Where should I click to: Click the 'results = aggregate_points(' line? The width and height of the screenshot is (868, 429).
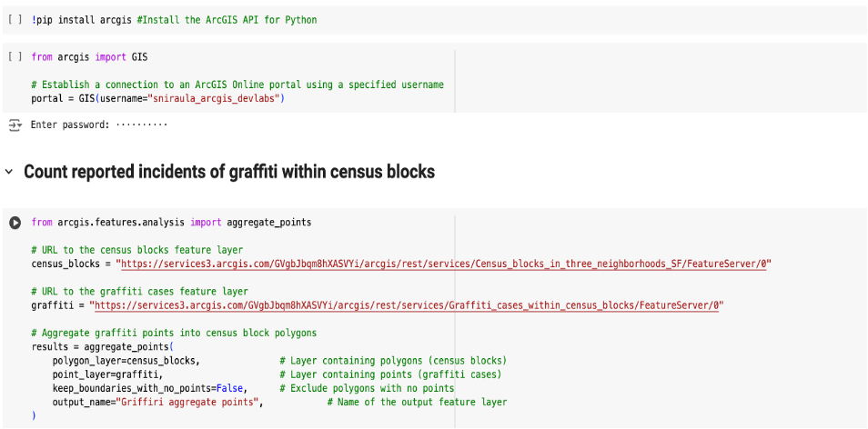102,347
